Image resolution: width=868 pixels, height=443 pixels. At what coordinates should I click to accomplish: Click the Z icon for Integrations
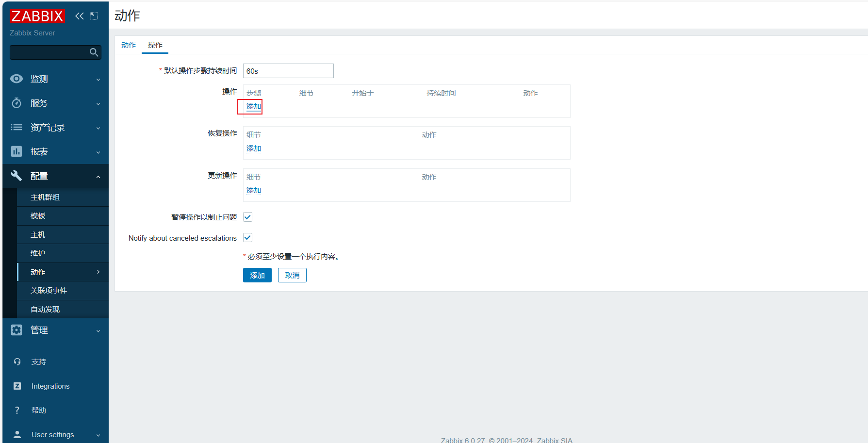pyautogui.click(x=17, y=386)
